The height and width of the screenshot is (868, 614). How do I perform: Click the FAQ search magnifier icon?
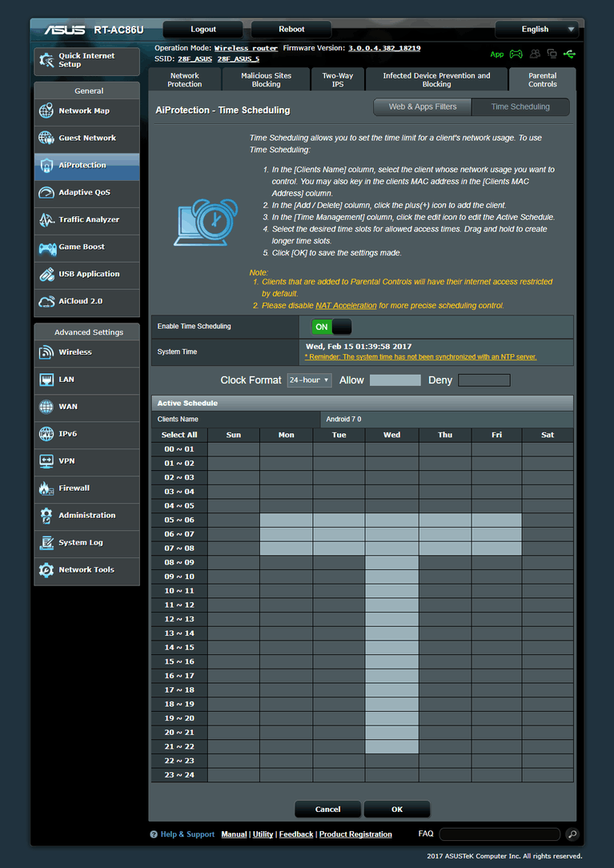pyautogui.click(x=572, y=834)
